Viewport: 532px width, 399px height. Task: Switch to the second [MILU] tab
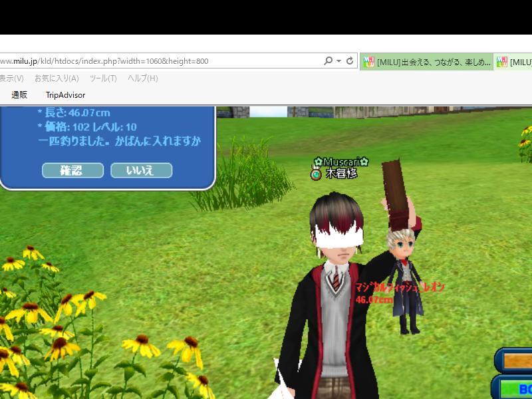pyautogui.click(x=513, y=62)
